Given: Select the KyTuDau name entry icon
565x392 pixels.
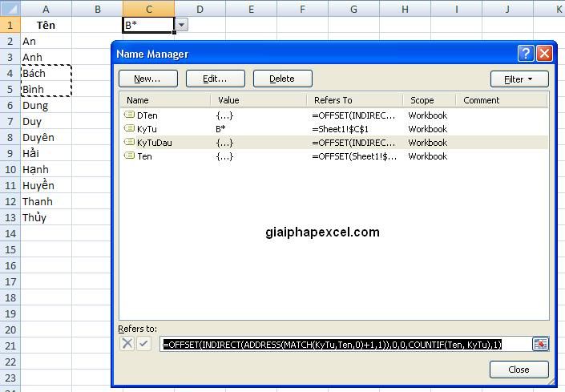Looking at the screenshot, I should [x=129, y=143].
